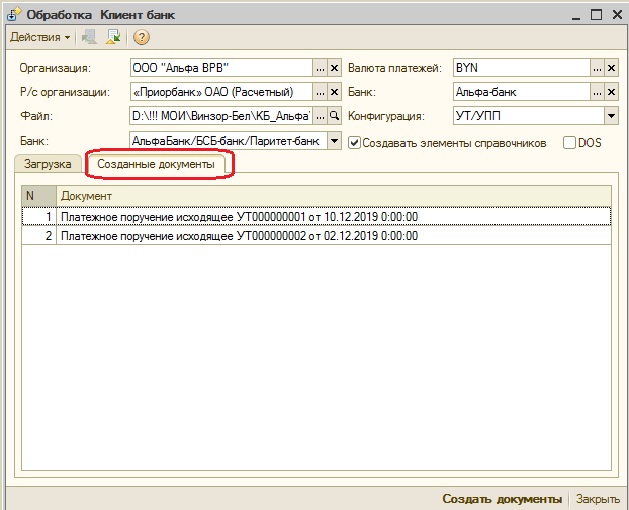Close the Обработка Клиент банк window
629x510 pixels.
tap(617, 15)
